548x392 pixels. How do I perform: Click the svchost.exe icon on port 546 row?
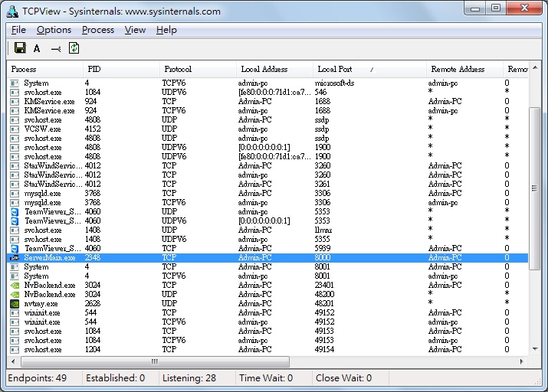15,93
